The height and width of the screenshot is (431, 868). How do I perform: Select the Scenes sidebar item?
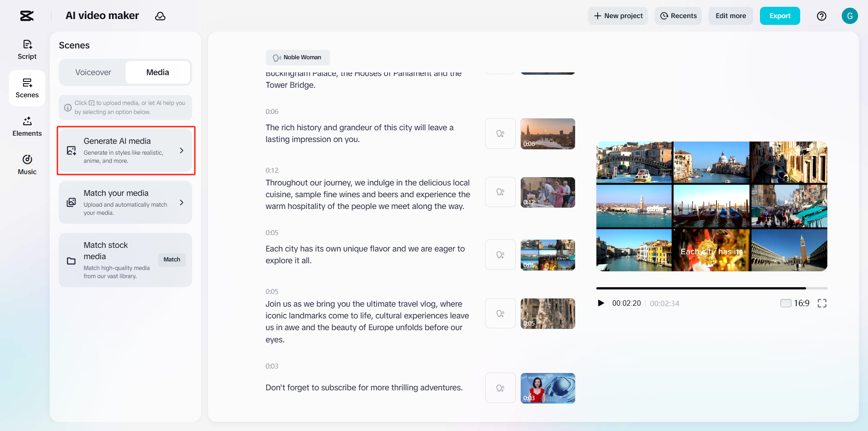pyautogui.click(x=27, y=88)
